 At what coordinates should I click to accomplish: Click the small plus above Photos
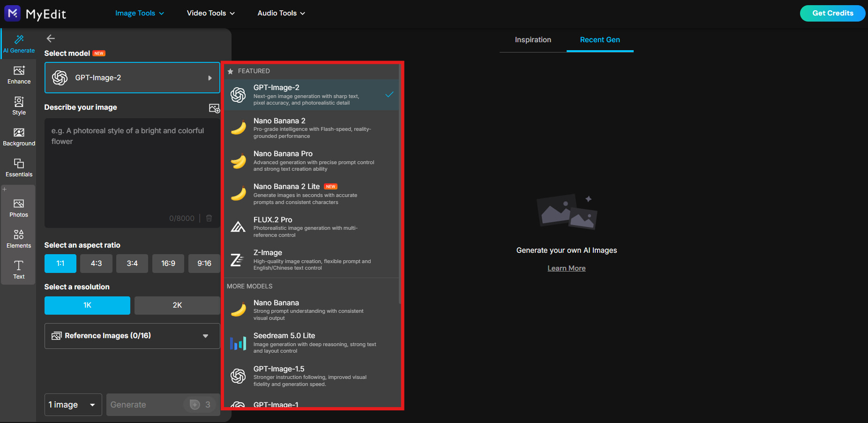[5, 189]
